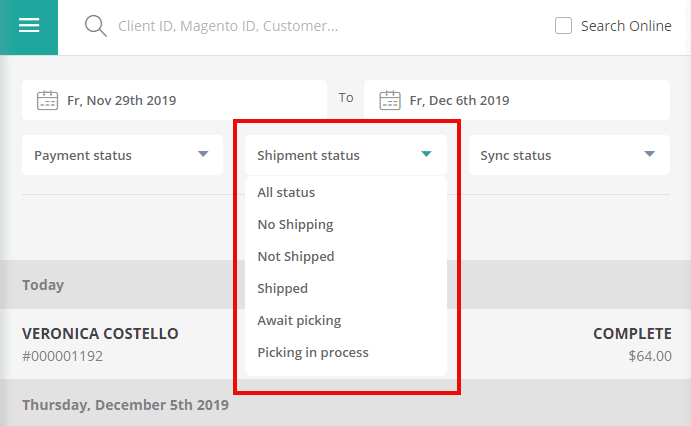Viewport: 691px width, 426px height.
Task: Click the end date calendar icon
Action: tap(390, 100)
